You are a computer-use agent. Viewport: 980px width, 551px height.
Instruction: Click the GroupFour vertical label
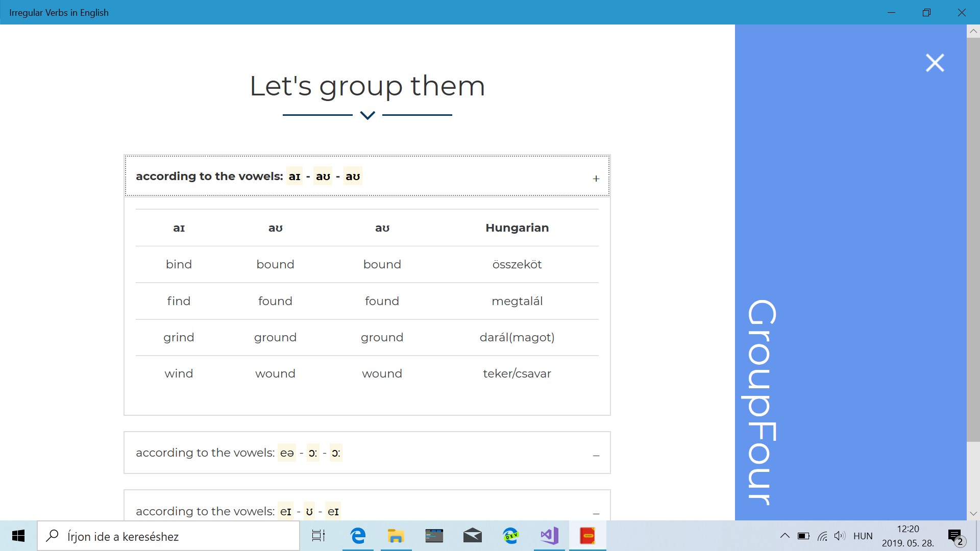(761, 402)
